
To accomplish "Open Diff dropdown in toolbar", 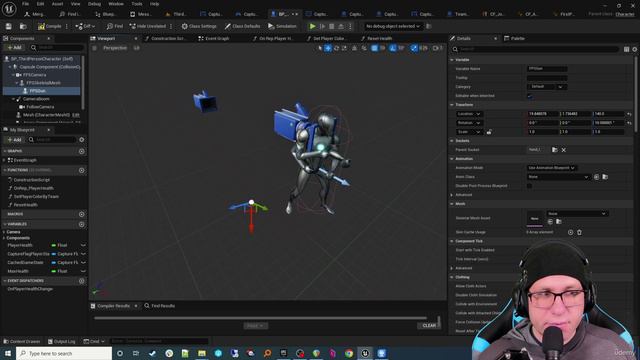I will (85, 26).
